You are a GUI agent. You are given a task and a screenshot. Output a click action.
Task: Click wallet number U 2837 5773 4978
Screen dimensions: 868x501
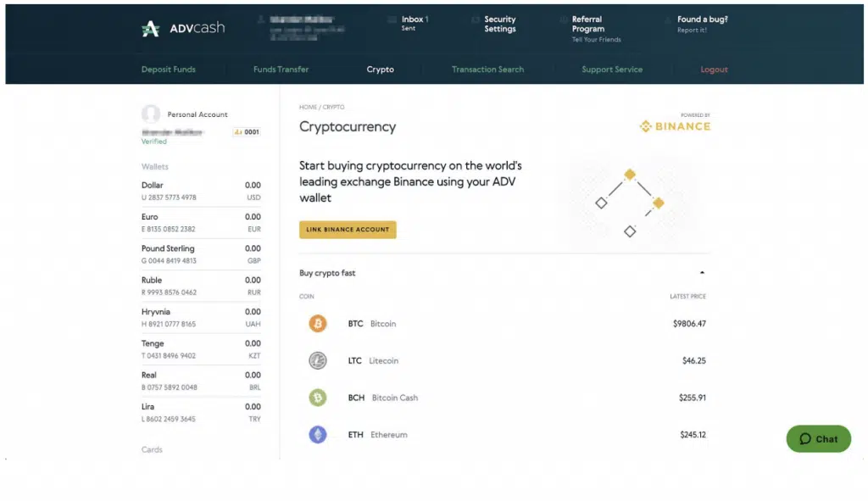[x=169, y=197]
